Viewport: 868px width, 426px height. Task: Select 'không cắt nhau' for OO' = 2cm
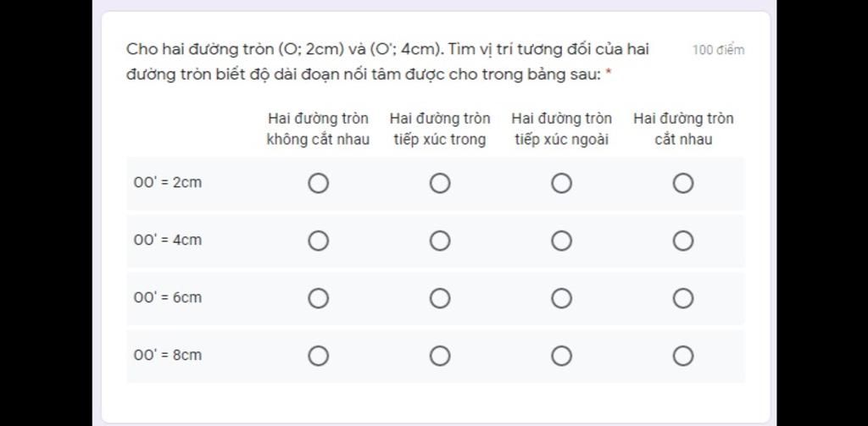pos(318,183)
